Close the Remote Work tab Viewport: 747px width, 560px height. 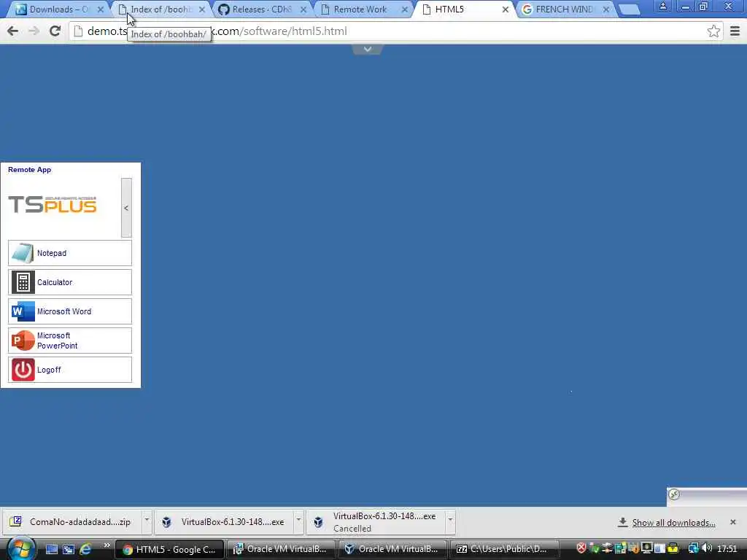pyautogui.click(x=404, y=9)
